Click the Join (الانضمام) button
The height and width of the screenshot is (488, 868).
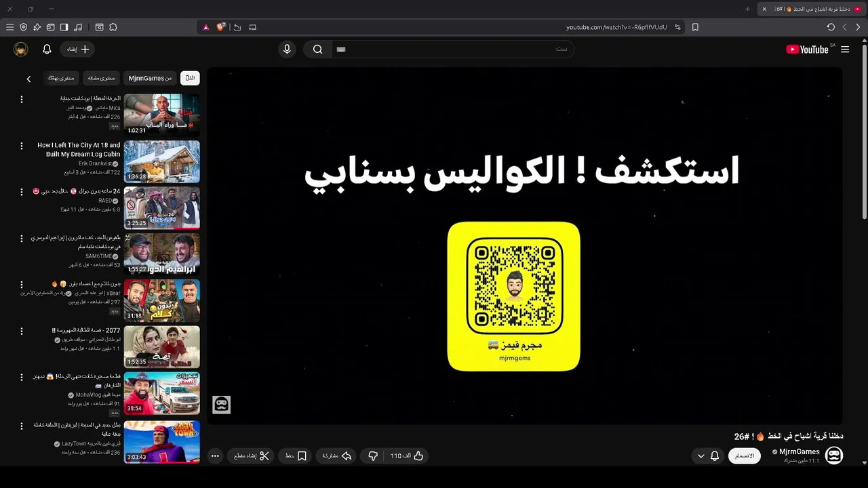pyautogui.click(x=745, y=455)
